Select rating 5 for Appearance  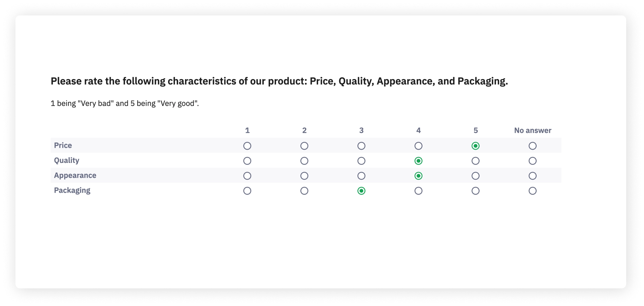click(475, 176)
